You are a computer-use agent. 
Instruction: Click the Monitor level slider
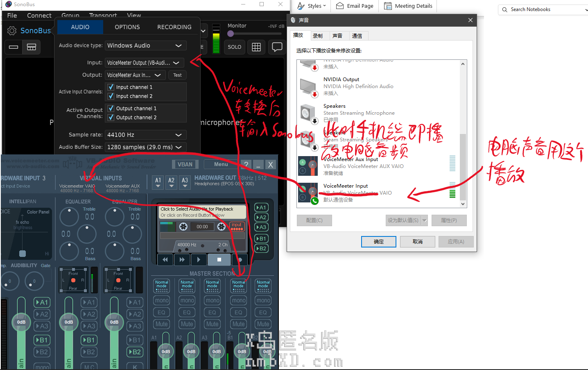pos(231,34)
